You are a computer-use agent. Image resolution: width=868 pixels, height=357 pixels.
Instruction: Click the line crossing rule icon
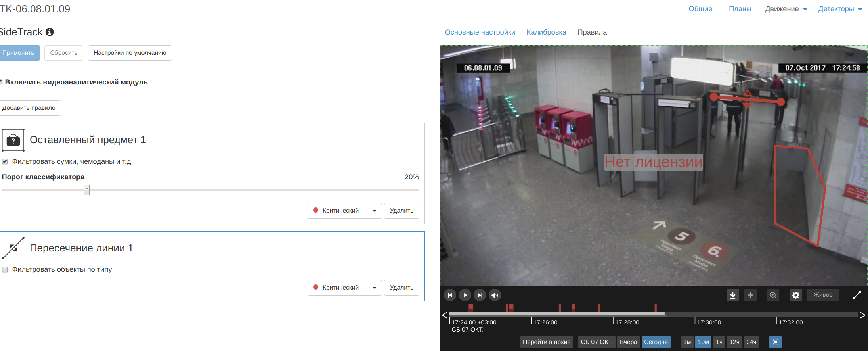click(13, 248)
